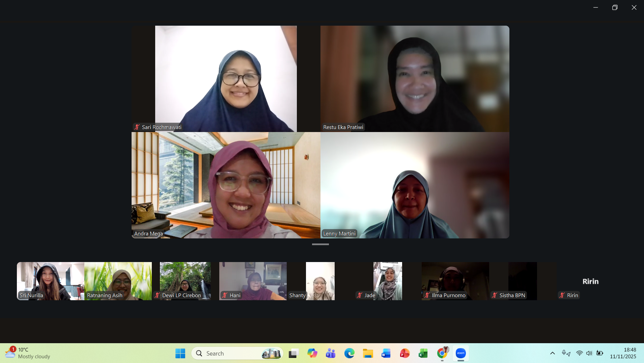
Task: Click the Zoom app taskbar icon
Action: (x=460, y=353)
